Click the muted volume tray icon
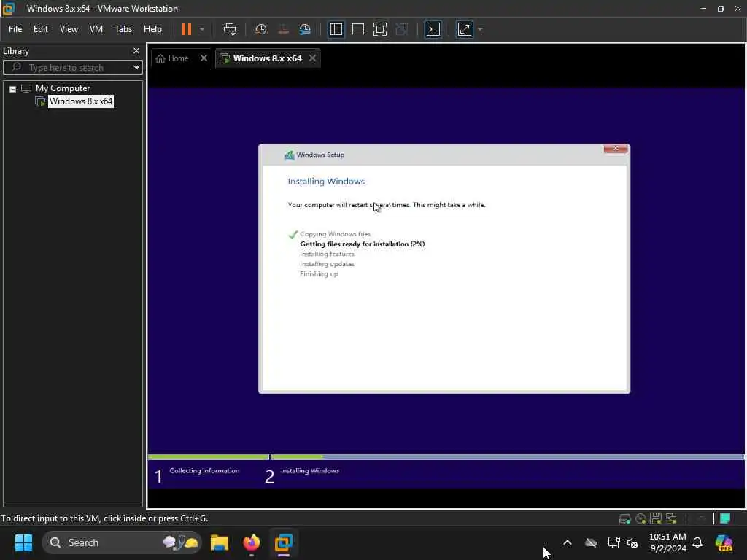Viewport: 747px width, 560px height. [632, 542]
